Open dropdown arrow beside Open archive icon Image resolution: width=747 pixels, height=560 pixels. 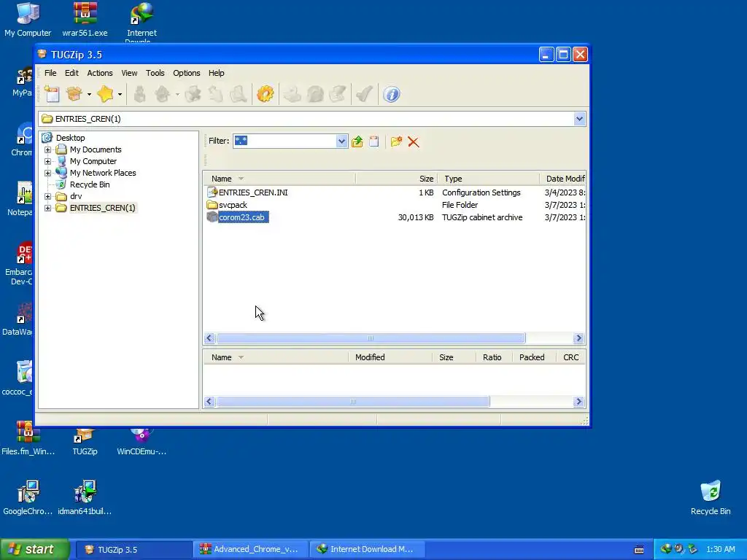click(x=89, y=94)
